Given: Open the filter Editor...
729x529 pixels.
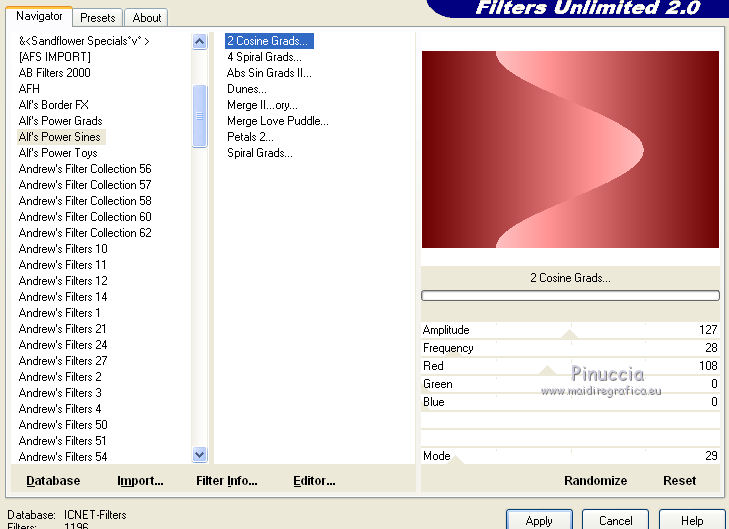Looking at the screenshot, I should tap(314, 480).
